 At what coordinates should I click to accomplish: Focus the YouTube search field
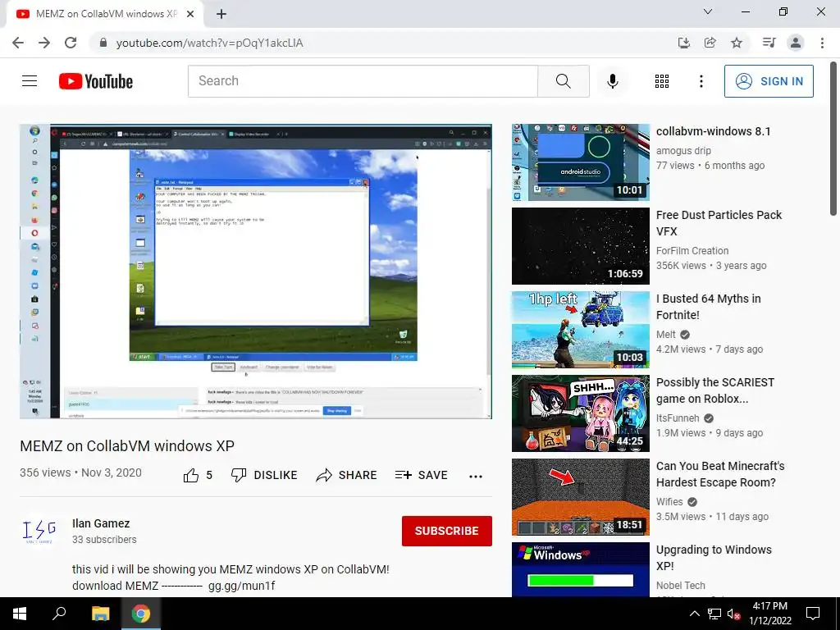coord(363,81)
